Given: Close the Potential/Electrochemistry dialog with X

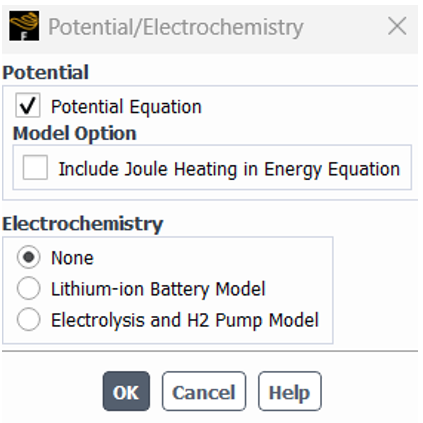Looking at the screenshot, I should coord(397,26).
